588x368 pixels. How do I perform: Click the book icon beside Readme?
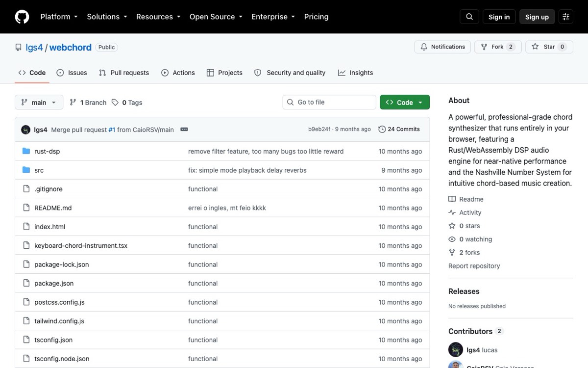452,199
